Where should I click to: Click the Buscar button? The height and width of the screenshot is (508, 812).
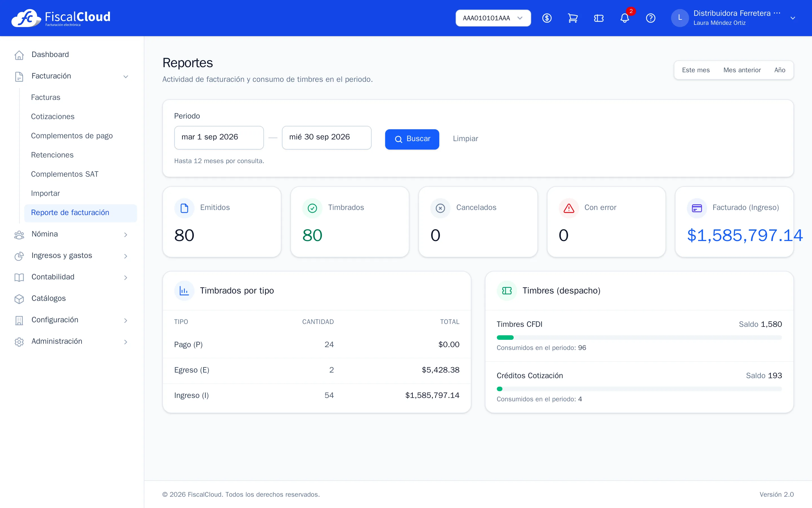coord(412,139)
